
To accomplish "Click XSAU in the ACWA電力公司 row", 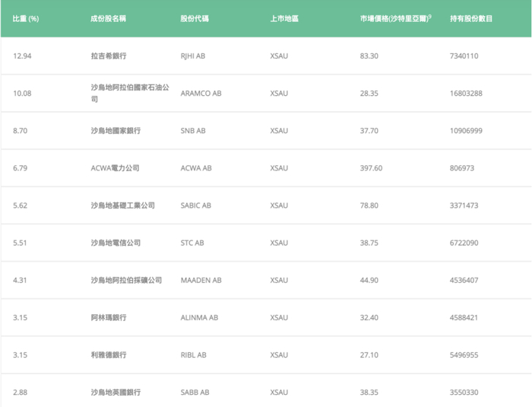I will point(279,168).
